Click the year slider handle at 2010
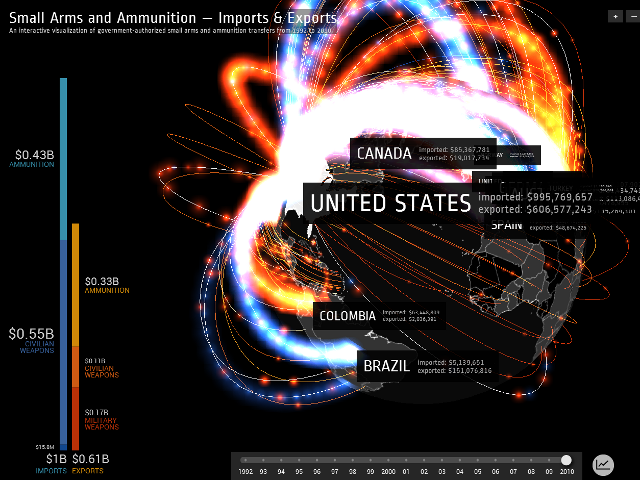The width and height of the screenshot is (640, 480). [566, 459]
